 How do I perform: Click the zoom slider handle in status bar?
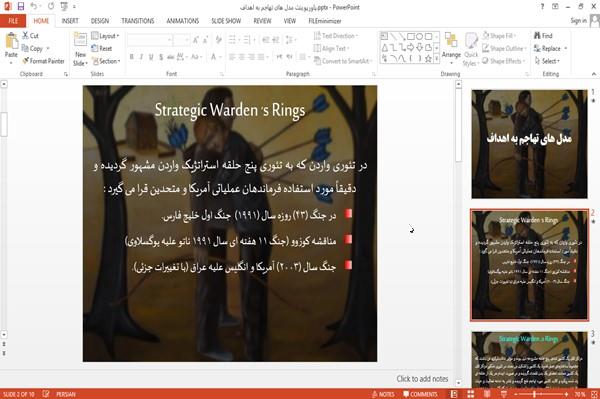(x=535, y=394)
